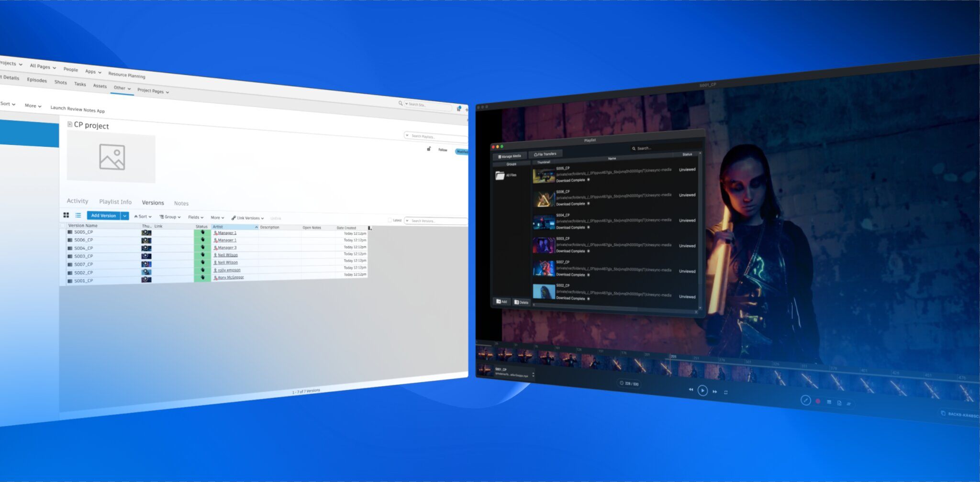Open the Assets page tab
The width and height of the screenshot is (980, 482).
coord(100,86)
